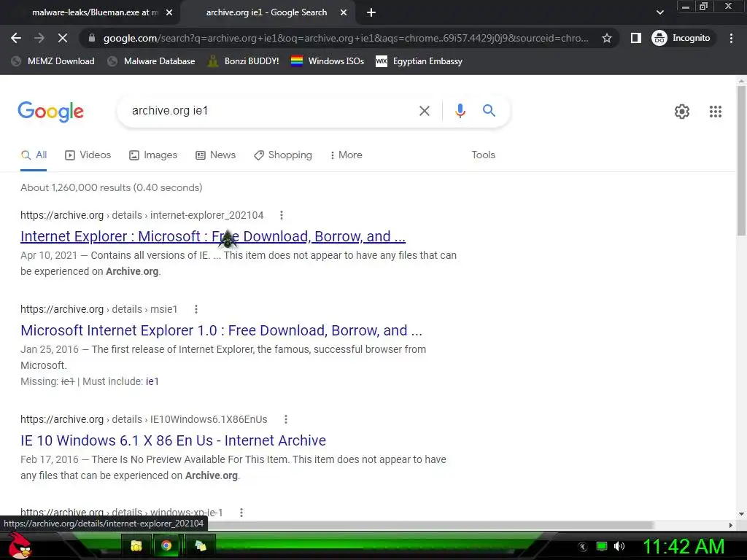Screen dimensions: 747x560
Task: Open IE 10 Windows 6.1 X 86 result
Action: (173, 440)
